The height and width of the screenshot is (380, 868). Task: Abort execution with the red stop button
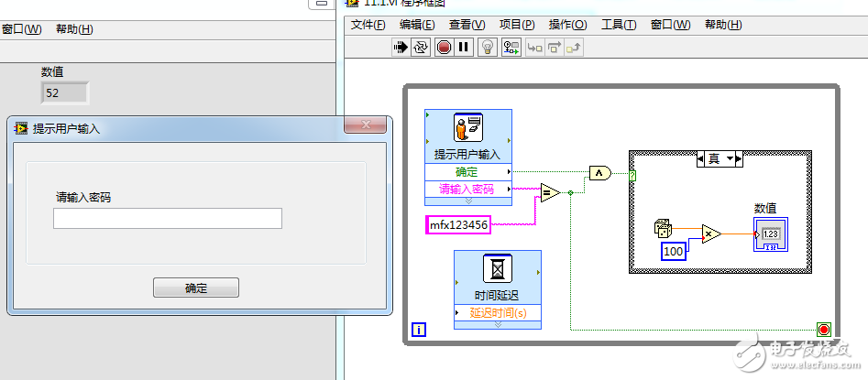[444, 48]
